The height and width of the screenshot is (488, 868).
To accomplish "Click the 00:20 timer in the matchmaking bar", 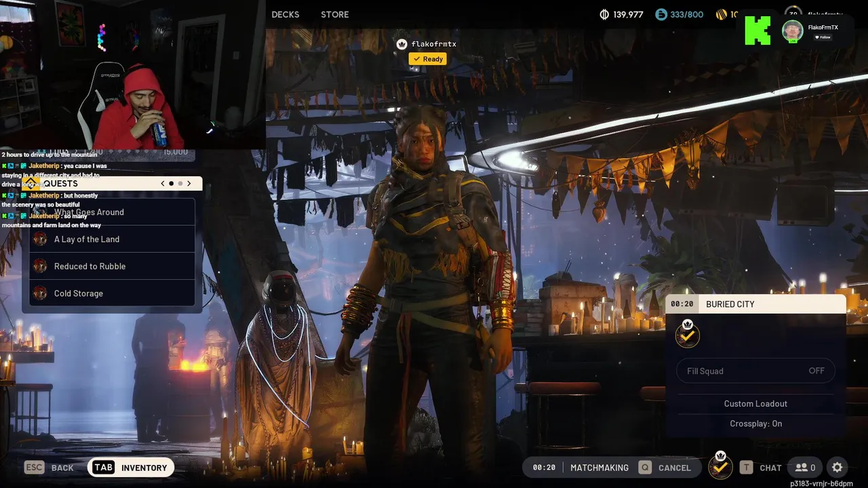I will pyautogui.click(x=544, y=468).
